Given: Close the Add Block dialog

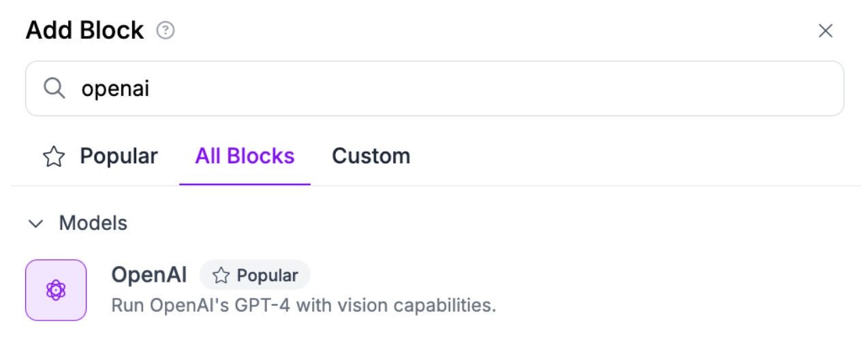Looking at the screenshot, I should pos(825,31).
